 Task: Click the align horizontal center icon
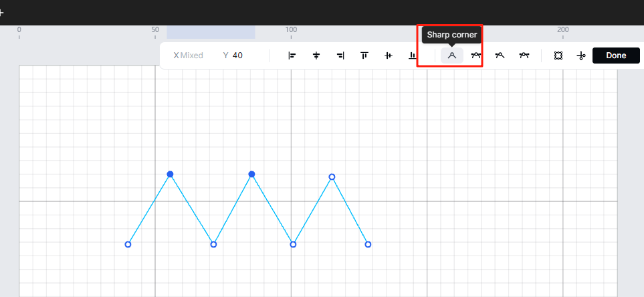pyautogui.click(x=316, y=56)
